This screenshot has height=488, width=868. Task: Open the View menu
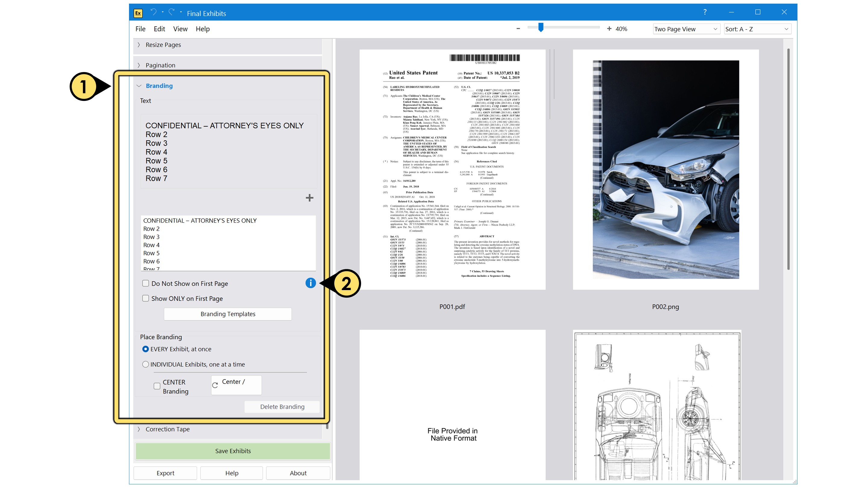pos(180,29)
